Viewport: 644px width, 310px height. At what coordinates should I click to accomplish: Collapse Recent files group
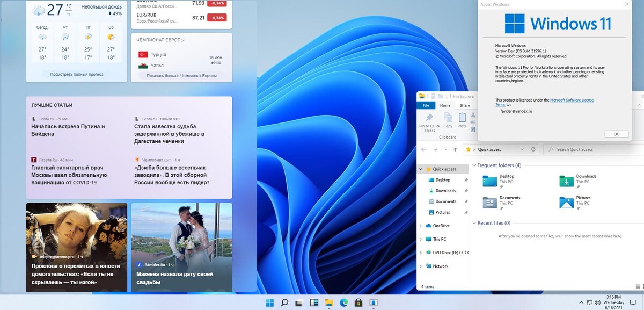[474, 223]
